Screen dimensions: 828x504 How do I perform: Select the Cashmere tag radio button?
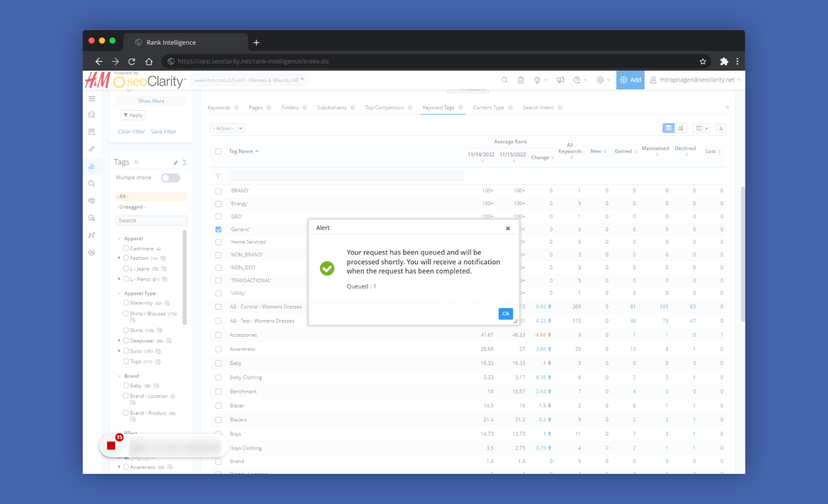point(126,248)
